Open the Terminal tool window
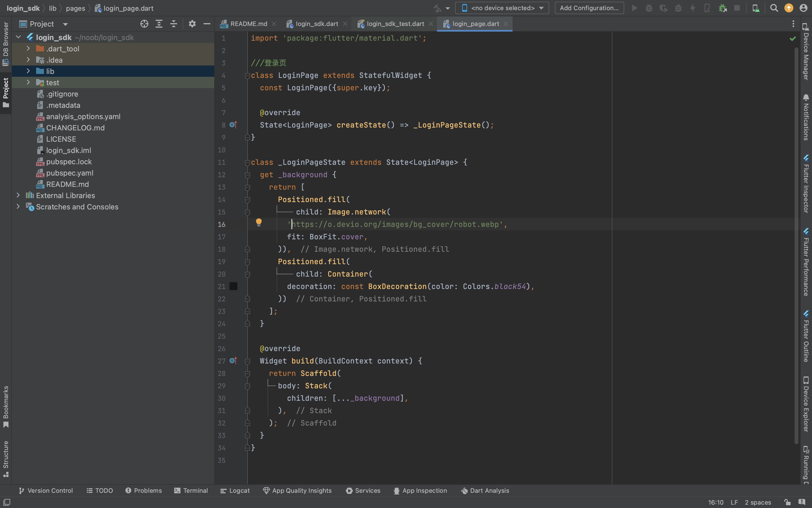This screenshot has height=508, width=812. (x=191, y=491)
